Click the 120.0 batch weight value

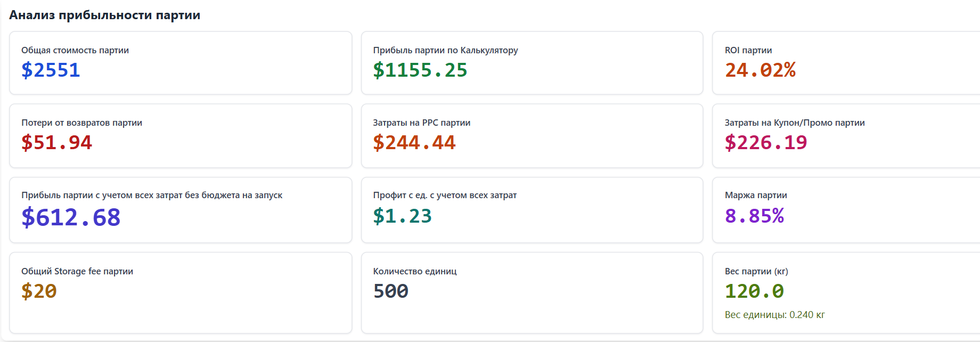pyautogui.click(x=754, y=291)
